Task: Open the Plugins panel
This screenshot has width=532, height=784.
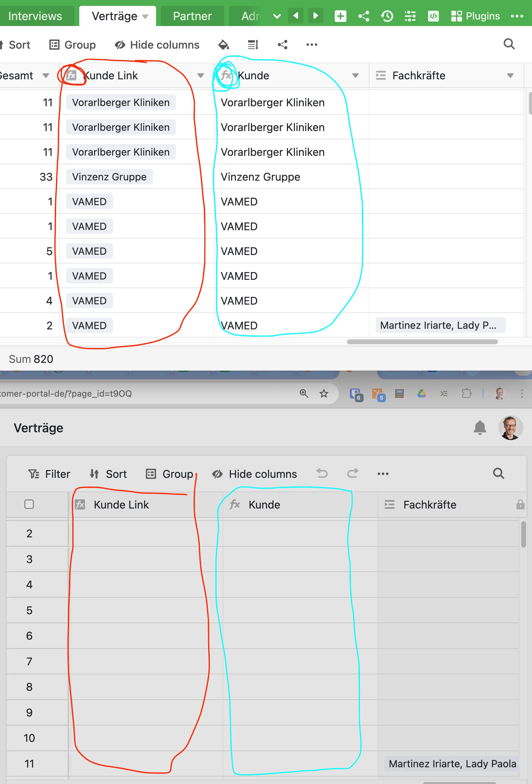Action: coord(475,16)
